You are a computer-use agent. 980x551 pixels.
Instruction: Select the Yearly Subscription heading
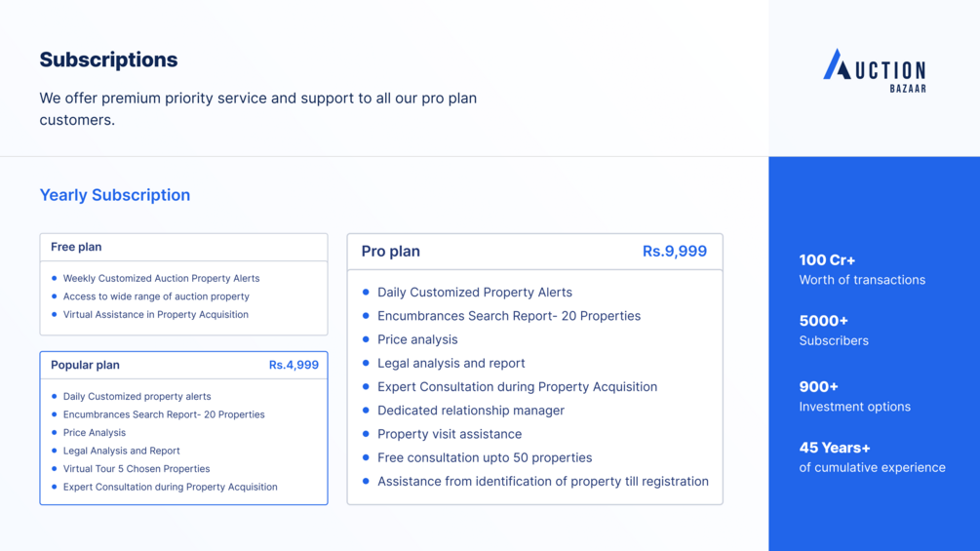114,195
